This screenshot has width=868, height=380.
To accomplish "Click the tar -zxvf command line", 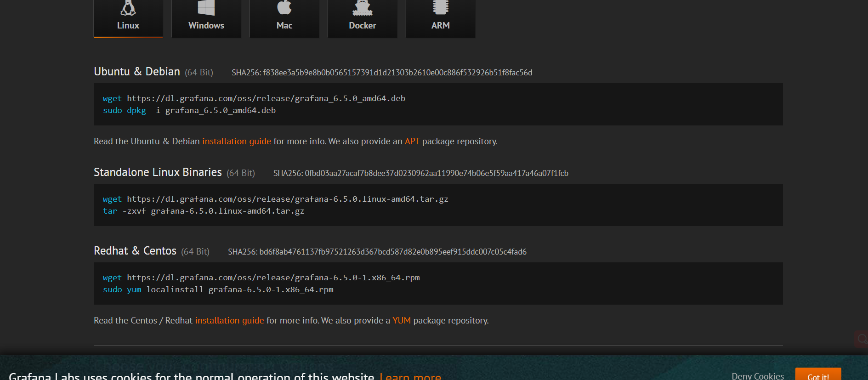I will point(204,211).
